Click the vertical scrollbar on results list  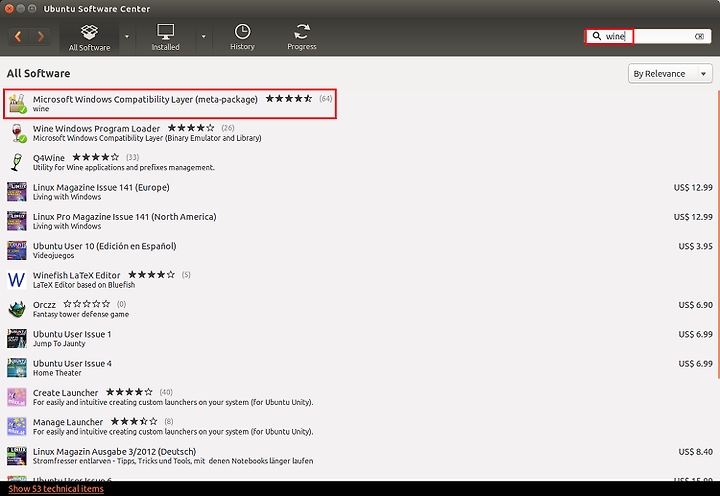[718, 234]
